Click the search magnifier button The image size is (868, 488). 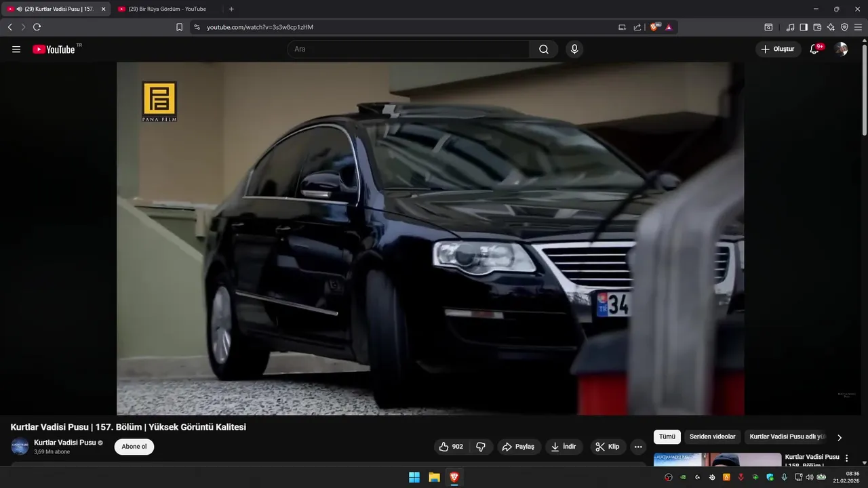point(544,49)
